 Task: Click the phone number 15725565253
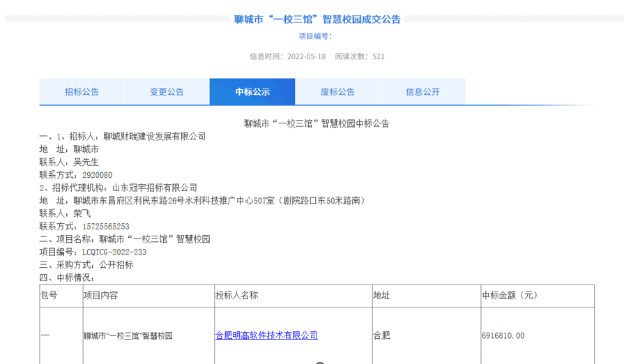pos(106,227)
